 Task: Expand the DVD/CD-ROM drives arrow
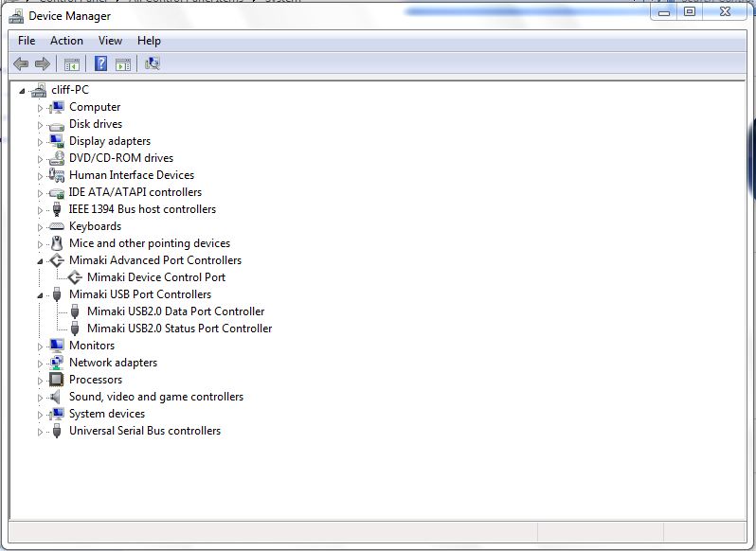(x=40, y=159)
